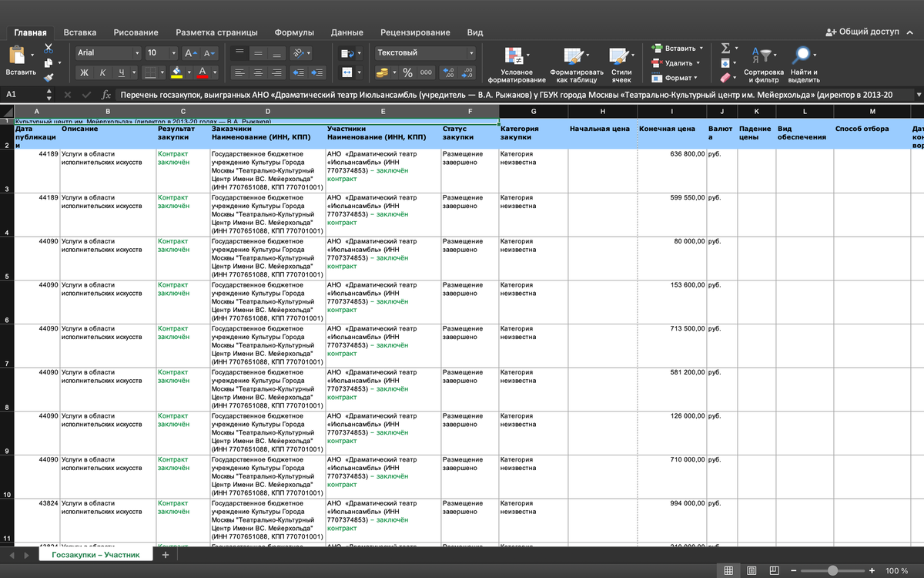Align text left
Viewport: 924px width, 578px height.
pos(239,72)
